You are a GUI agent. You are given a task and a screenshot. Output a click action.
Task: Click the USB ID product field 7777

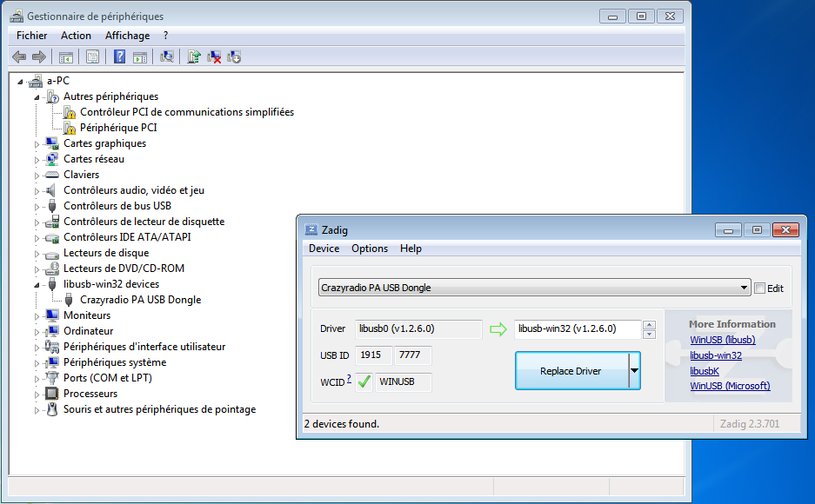coord(412,355)
